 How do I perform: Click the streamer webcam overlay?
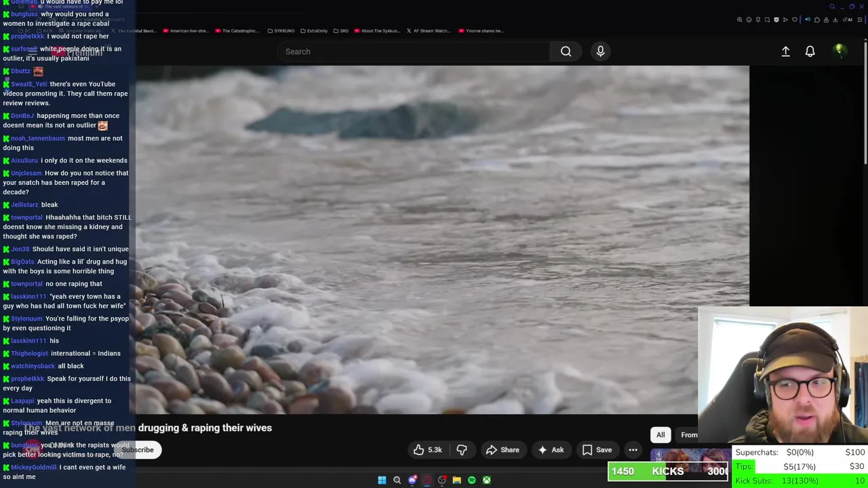(x=783, y=376)
